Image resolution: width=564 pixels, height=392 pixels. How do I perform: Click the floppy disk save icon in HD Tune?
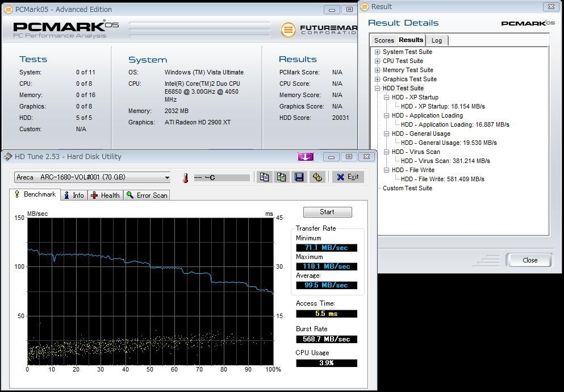click(x=299, y=177)
